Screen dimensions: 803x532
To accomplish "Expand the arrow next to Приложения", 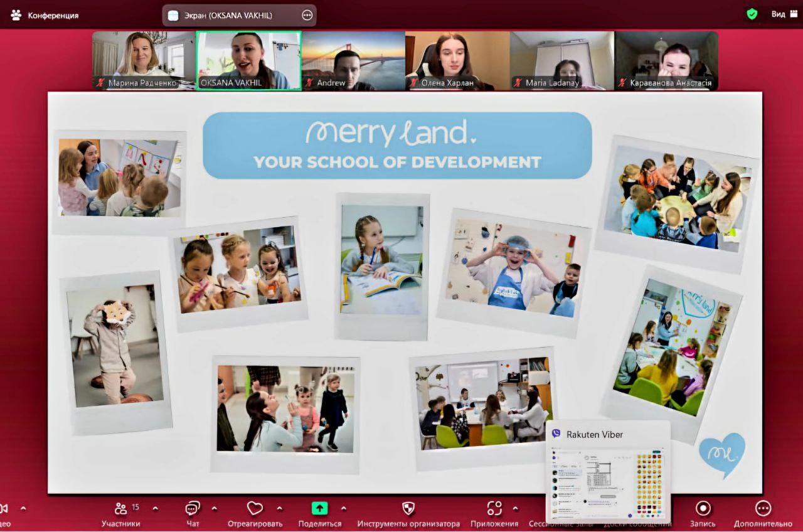I will click(516, 508).
